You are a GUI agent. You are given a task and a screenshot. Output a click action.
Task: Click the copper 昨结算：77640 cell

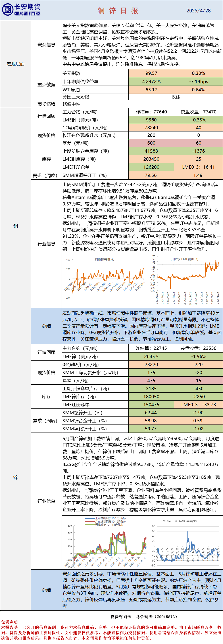click(x=151, y=112)
